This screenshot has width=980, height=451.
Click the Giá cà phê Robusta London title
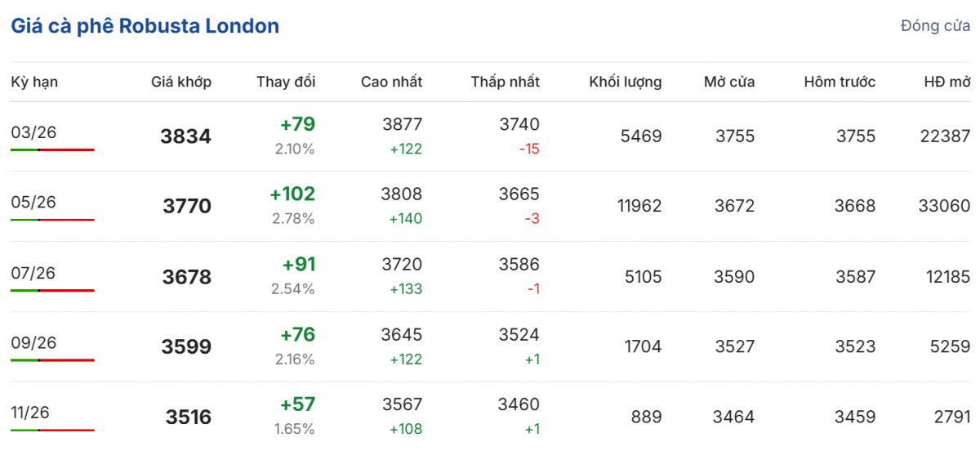coord(145,26)
